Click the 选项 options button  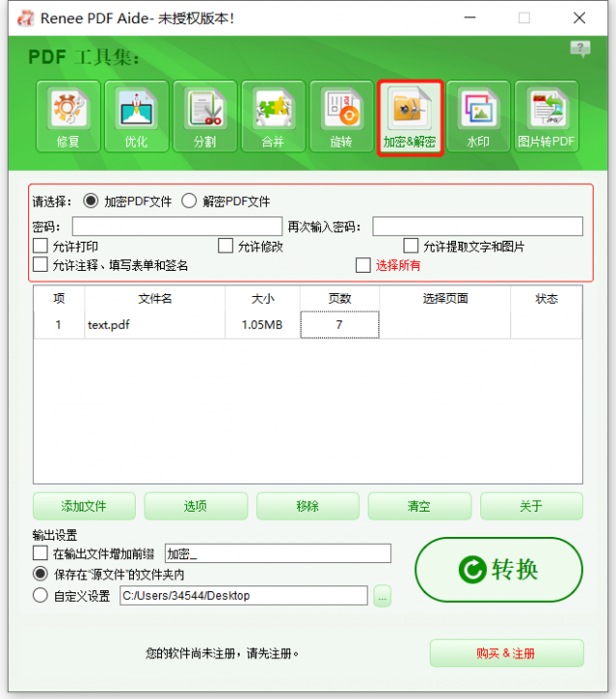[196, 506]
